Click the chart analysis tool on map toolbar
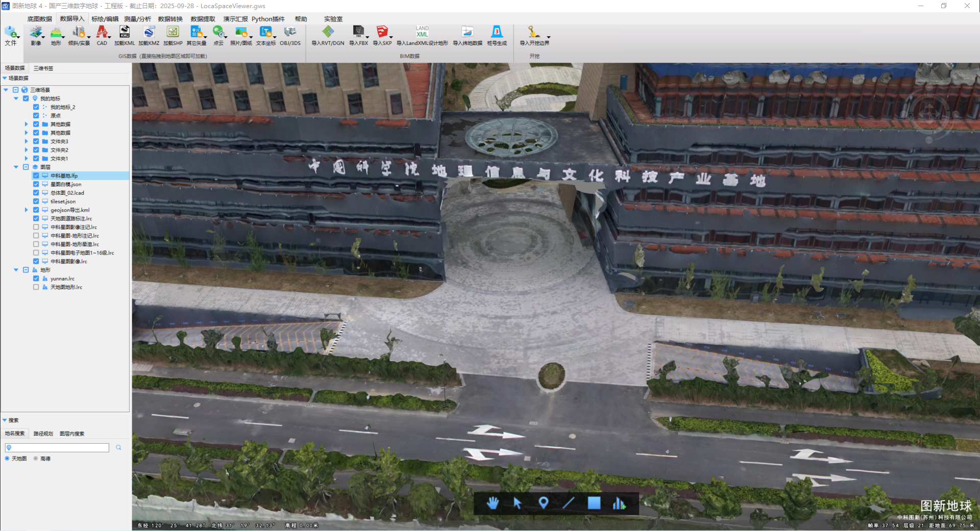The image size is (980, 531). tap(619, 503)
